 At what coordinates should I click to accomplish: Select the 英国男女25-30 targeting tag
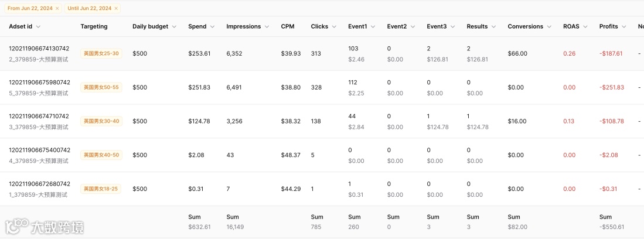tap(101, 53)
